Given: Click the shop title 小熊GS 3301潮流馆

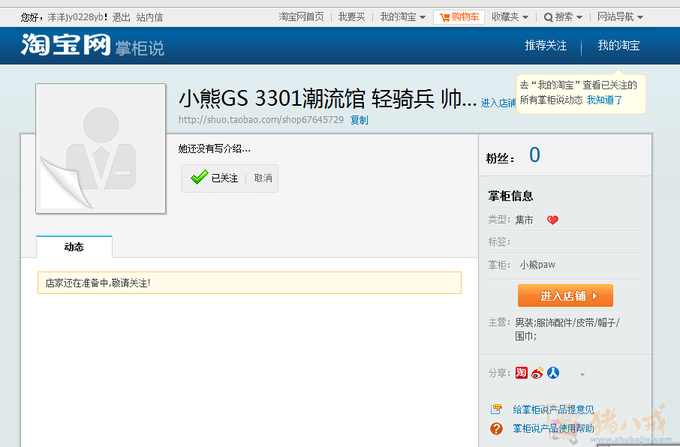Looking at the screenshot, I should click(x=328, y=98).
